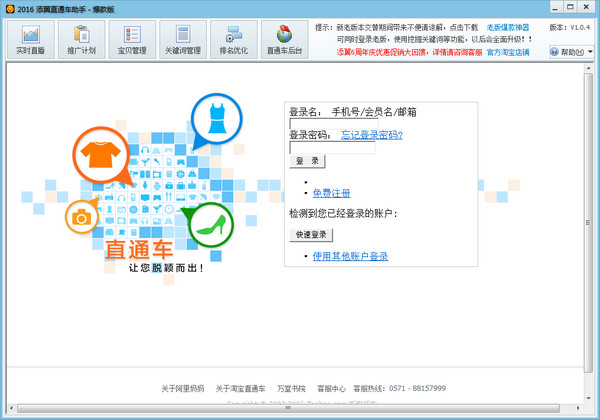Click the 免费注册 link
600x420 pixels.
(331, 192)
